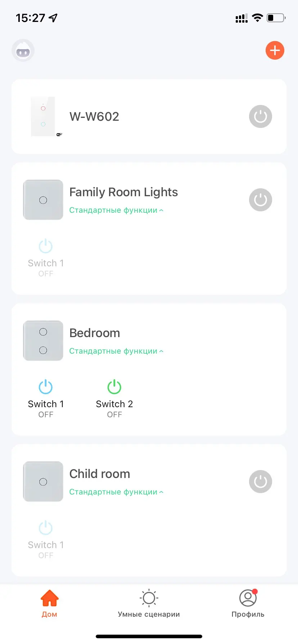Open the Child room device title
This screenshot has height=644, width=298.
pyautogui.click(x=100, y=474)
